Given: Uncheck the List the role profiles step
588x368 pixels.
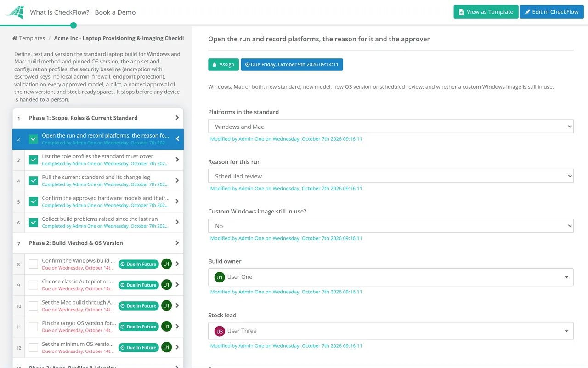Looking at the screenshot, I should point(34,160).
